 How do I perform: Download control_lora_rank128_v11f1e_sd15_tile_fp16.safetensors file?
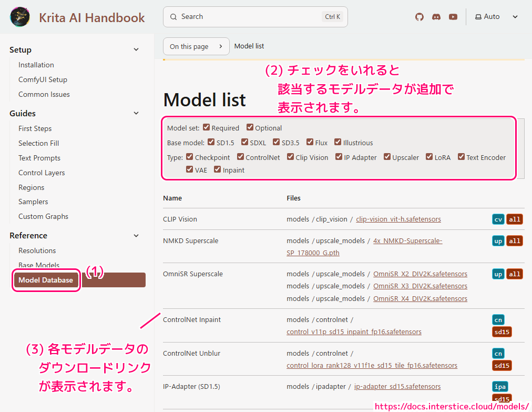coord(372,366)
